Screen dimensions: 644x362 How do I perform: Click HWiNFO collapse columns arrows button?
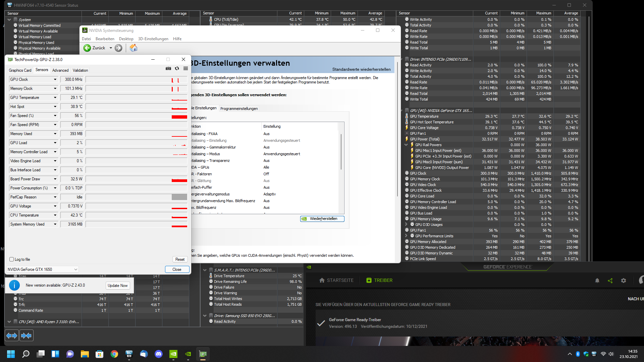pyautogui.click(x=26, y=335)
